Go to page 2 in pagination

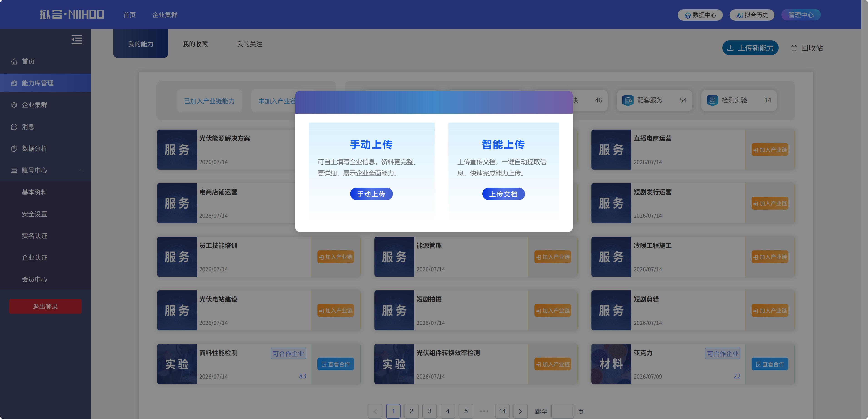[x=411, y=411]
